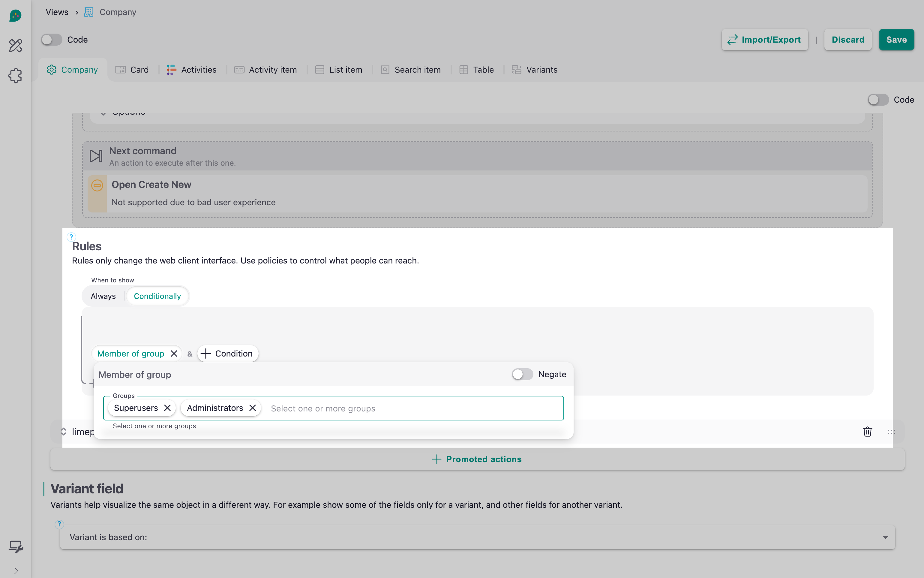The width and height of the screenshot is (924, 578).
Task: Delete the limepkg action with trash icon
Action: point(867,432)
